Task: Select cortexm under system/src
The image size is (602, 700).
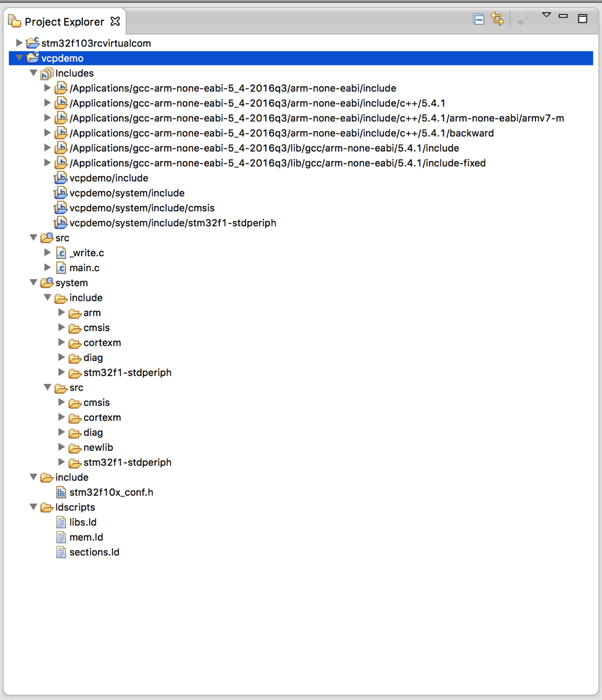Action: click(102, 418)
